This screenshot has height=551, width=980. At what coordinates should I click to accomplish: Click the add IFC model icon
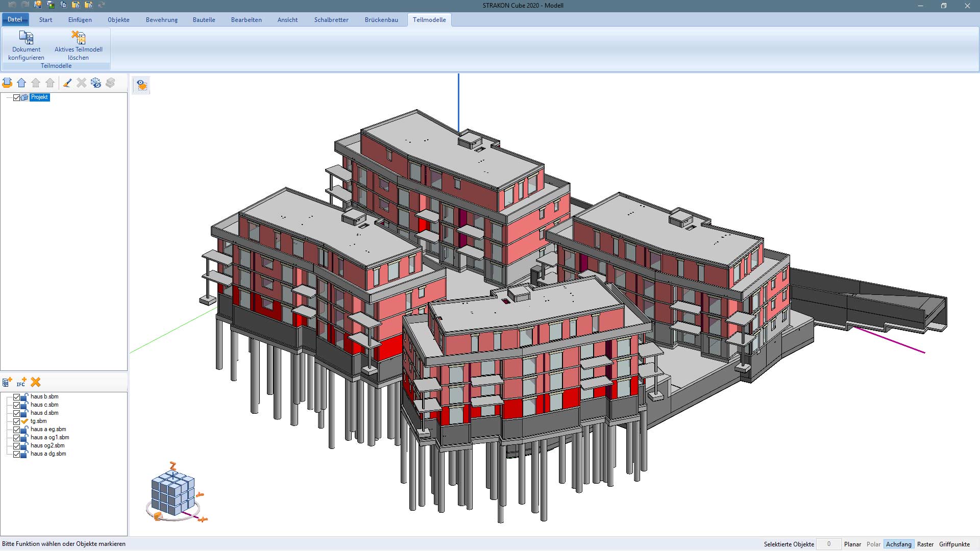tap(21, 382)
